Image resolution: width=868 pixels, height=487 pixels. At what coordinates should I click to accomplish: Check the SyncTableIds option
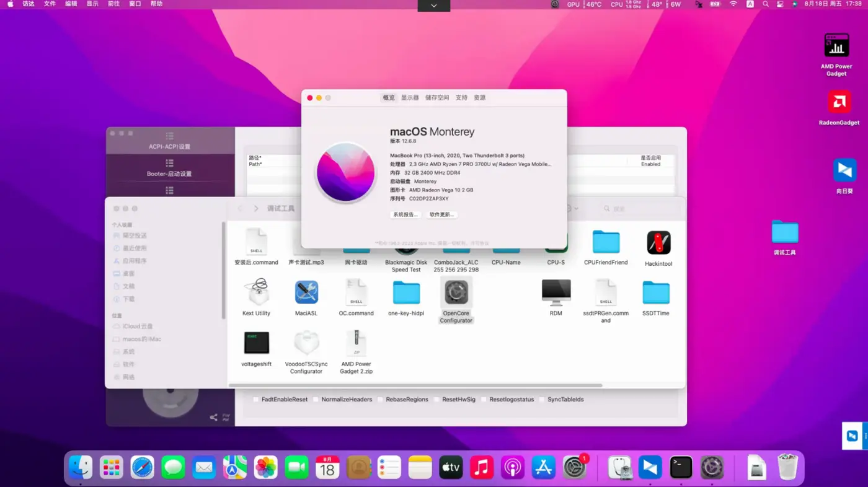[x=542, y=400]
